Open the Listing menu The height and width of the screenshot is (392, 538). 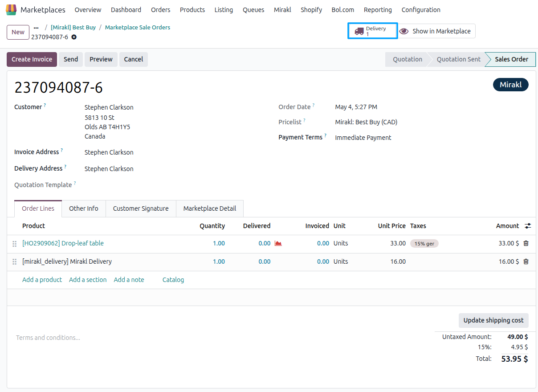click(x=224, y=10)
